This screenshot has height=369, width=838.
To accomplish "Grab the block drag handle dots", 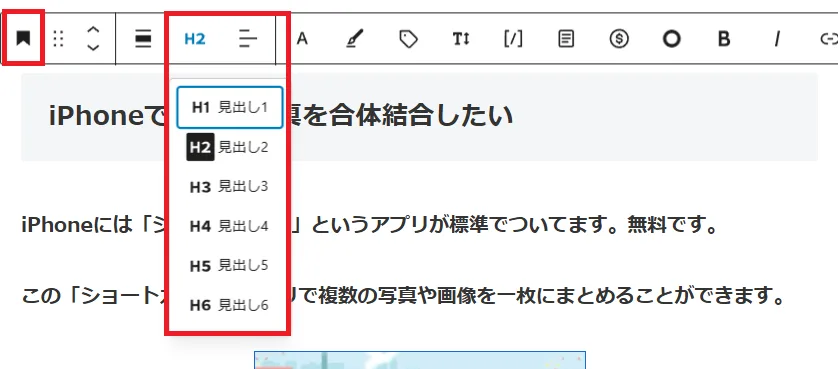I will [x=59, y=39].
